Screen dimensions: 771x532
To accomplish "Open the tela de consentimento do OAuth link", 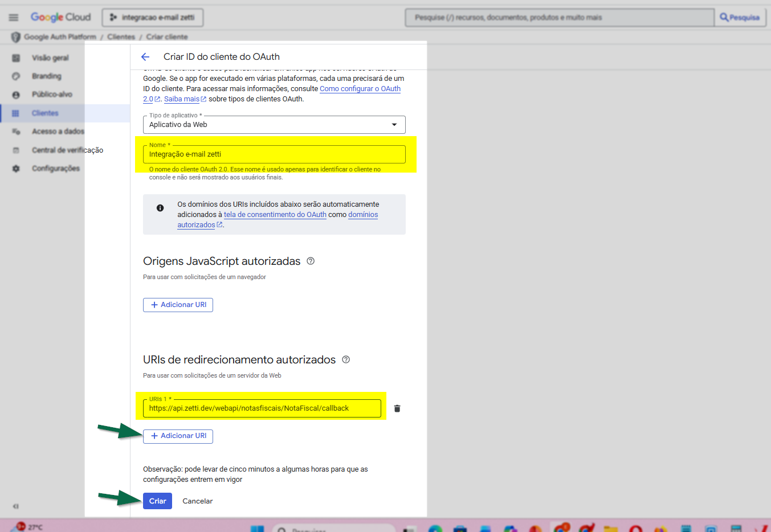I will [275, 215].
